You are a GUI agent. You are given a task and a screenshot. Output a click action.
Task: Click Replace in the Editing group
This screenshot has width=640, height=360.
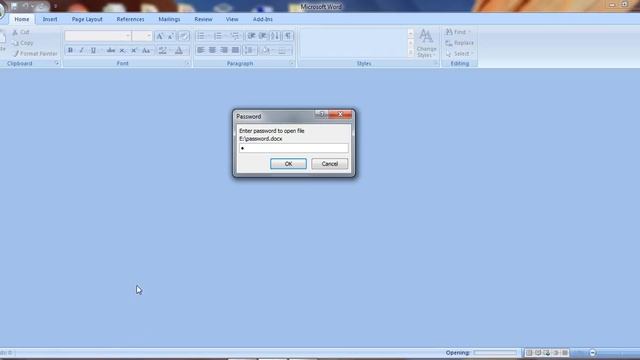click(x=460, y=43)
